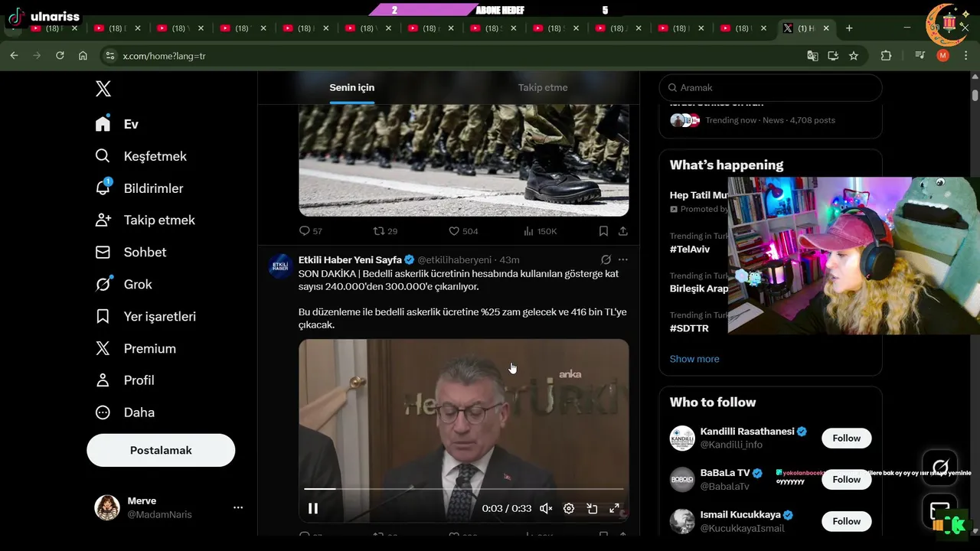Reload the browser page
Viewport: 980px width, 551px height.
pos(60,56)
